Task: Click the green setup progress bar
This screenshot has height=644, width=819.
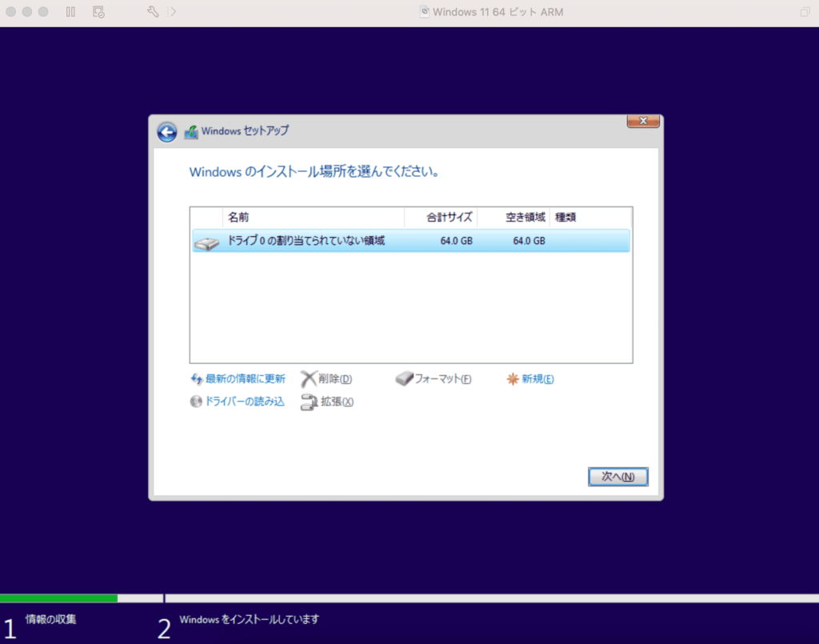Action: pyautogui.click(x=58, y=598)
